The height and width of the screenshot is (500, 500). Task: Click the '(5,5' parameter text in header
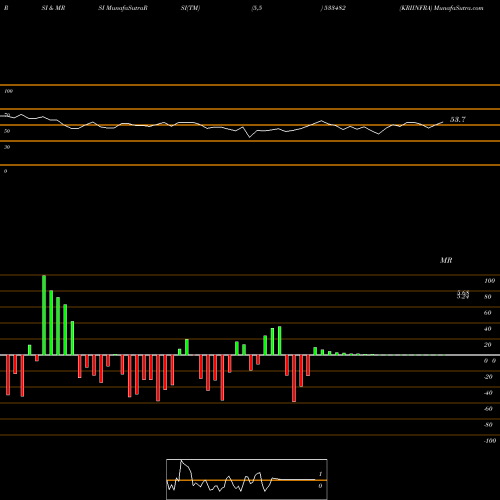tap(257, 8)
